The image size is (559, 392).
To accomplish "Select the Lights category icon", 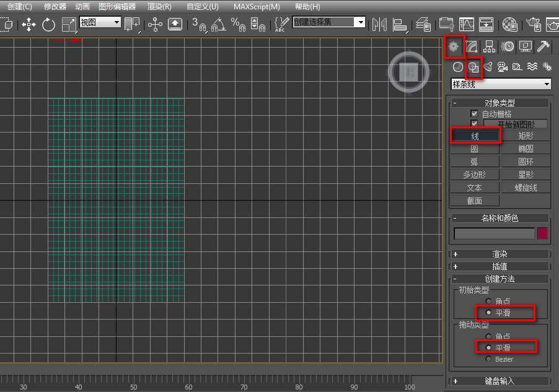I will coord(488,67).
